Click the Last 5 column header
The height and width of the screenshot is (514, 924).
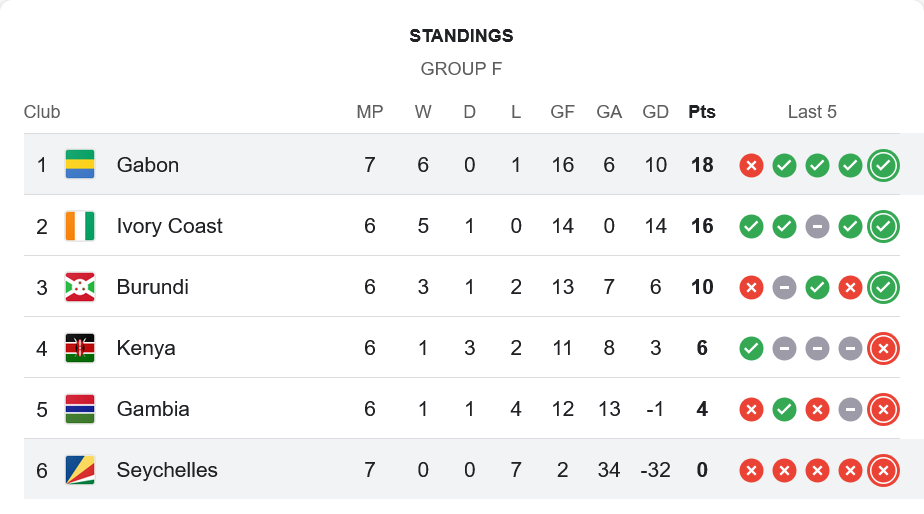pos(812,112)
